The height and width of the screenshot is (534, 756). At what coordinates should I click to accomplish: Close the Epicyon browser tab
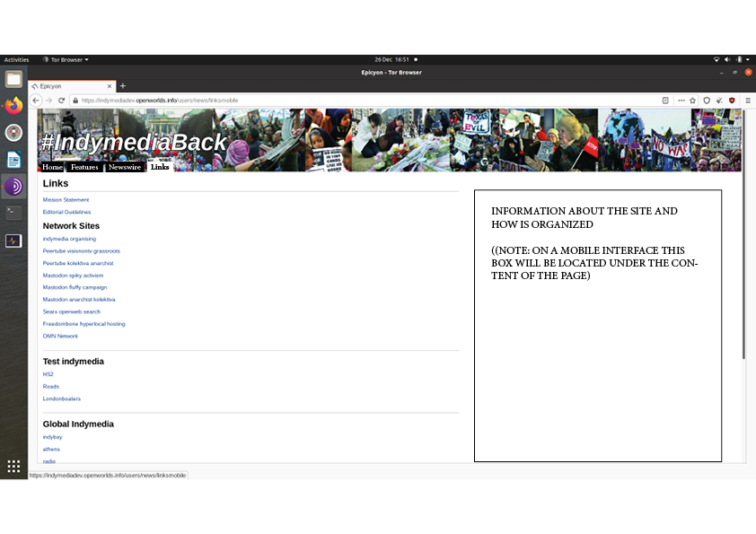point(110,86)
